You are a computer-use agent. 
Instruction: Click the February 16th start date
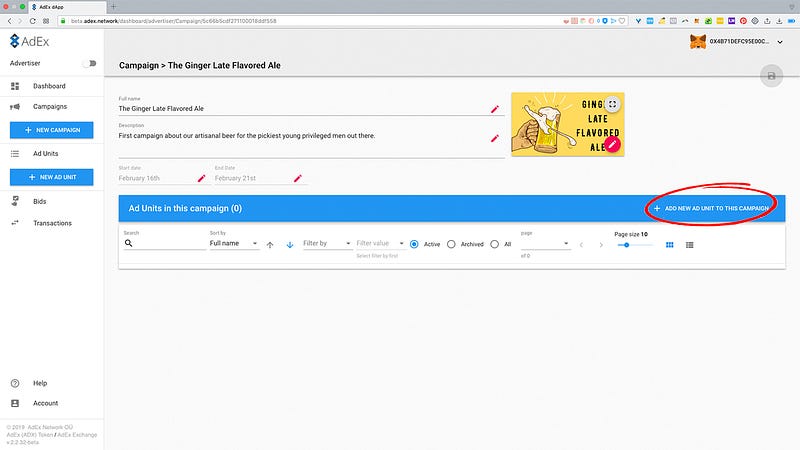coord(139,178)
